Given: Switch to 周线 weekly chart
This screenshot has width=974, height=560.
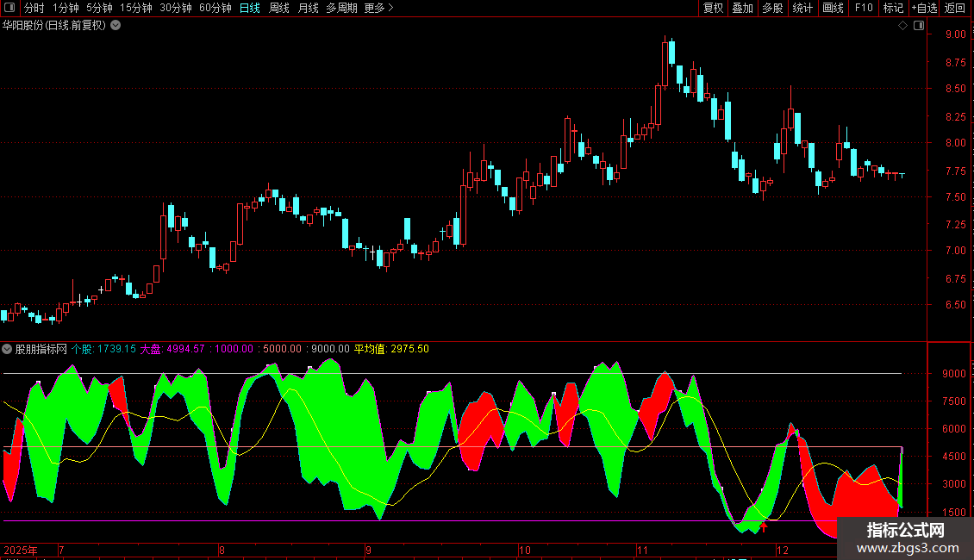Looking at the screenshot, I should 279,8.
